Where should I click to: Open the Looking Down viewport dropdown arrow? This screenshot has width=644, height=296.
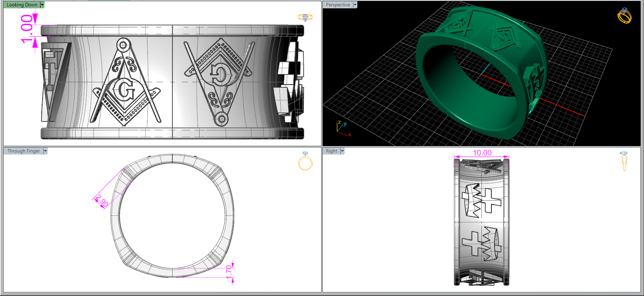[x=43, y=5]
